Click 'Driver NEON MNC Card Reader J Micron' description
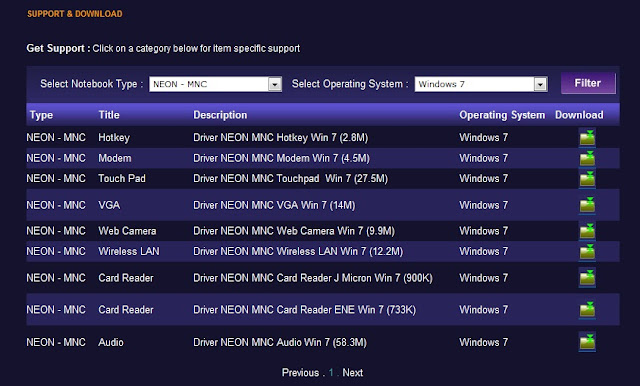This screenshot has height=386, width=640. [313, 278]
